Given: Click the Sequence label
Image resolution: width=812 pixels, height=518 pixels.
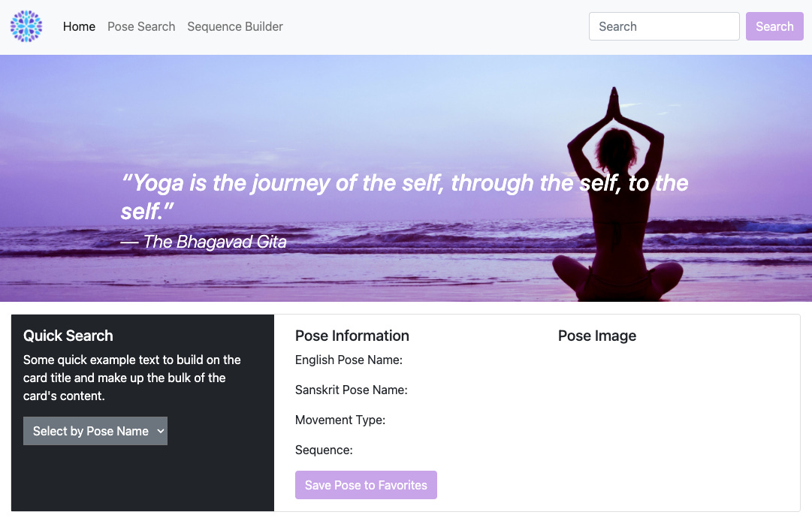Looking at the screenshot, I should point(324,450).
